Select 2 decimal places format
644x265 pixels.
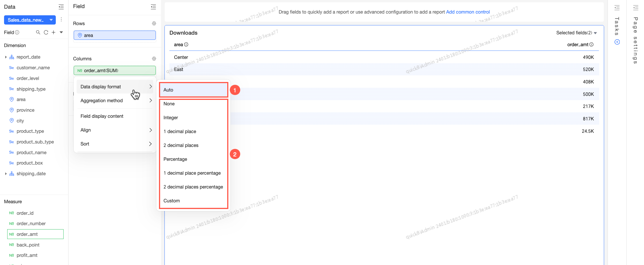193,145
